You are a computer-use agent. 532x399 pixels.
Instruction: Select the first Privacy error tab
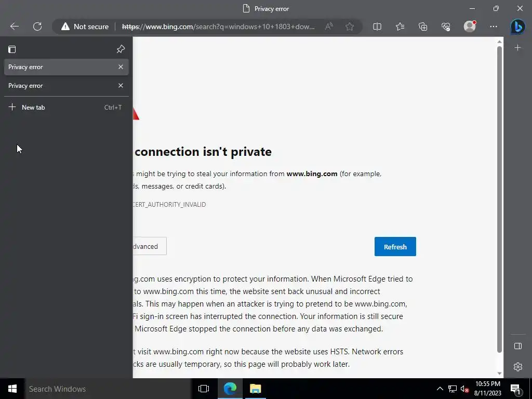click(x=66, y=67)
